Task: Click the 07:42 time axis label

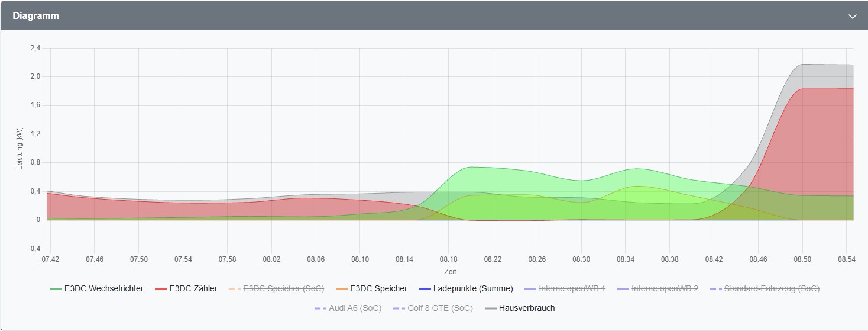Action: (50, 260)
